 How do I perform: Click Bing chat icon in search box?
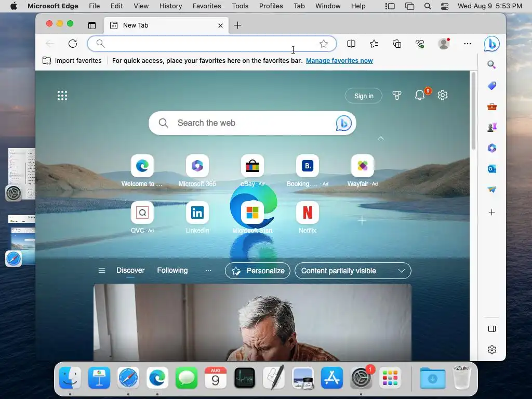pyautogui.click(x=343, y=123)
